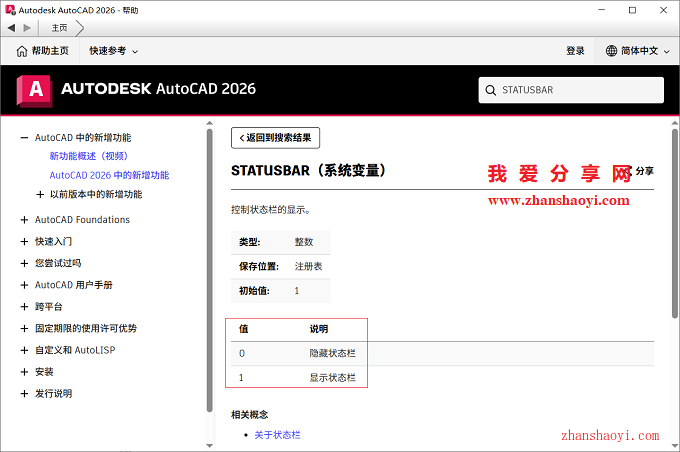Click the sidebar scrollbar thumb
Screen dimensions: 680x452
click(x=209, y=270)
